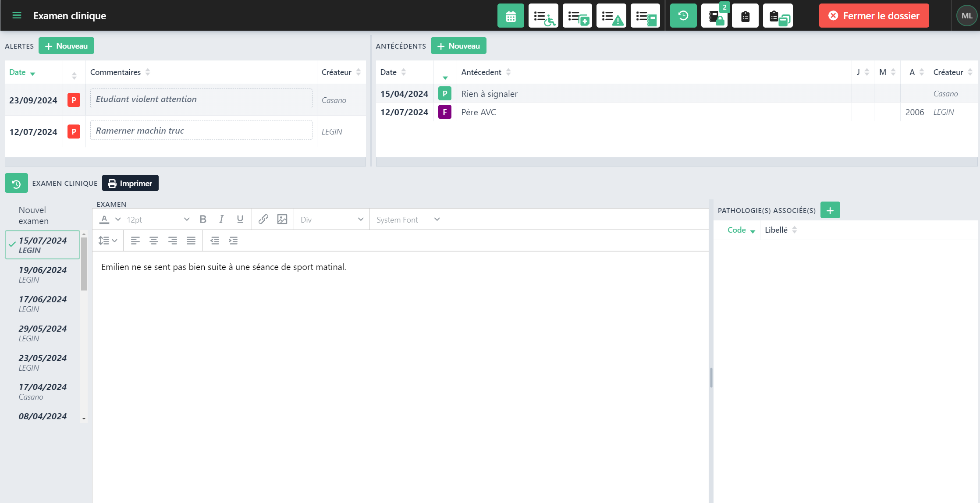
Task: Toggle italic formatting in the editor
Action: coord(221,220)
